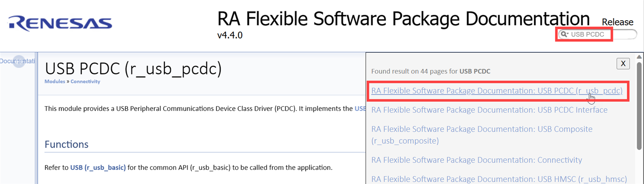Image resolution: width=644 pixels, height=184 pixels.
Task: Open the Connectivity search result
Action: click(477, 160)
